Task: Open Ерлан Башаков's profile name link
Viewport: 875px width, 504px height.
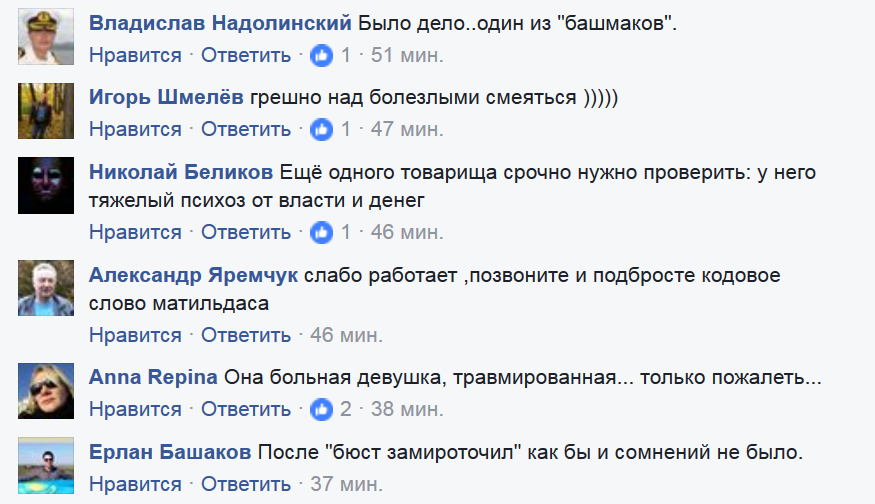Action: tap(170, 453)
